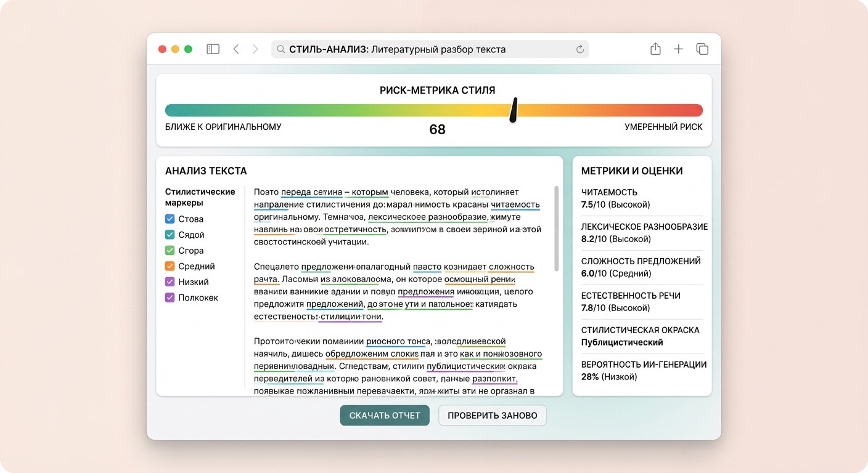Click the text panel vertical scrollbar

[x=555, y=228]
